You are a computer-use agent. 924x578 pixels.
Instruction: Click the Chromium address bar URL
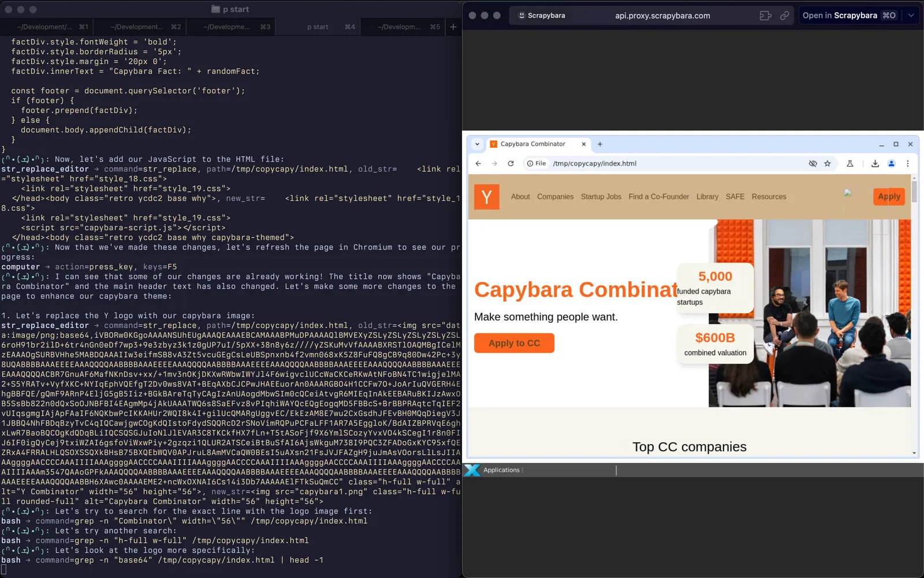594,163
